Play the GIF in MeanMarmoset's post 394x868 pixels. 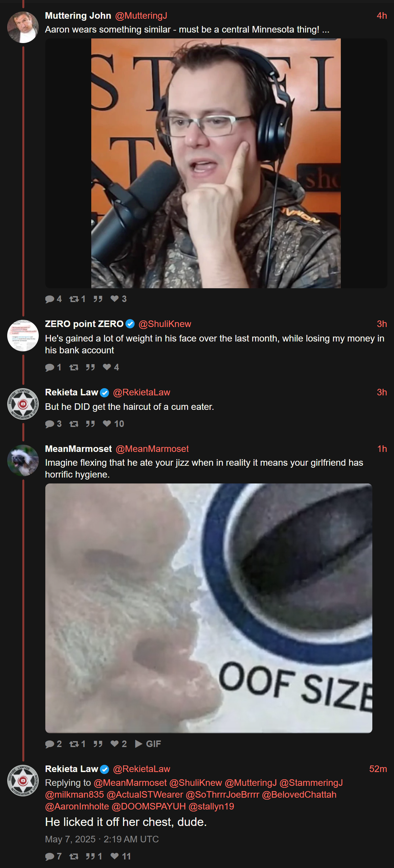[148, 744]
